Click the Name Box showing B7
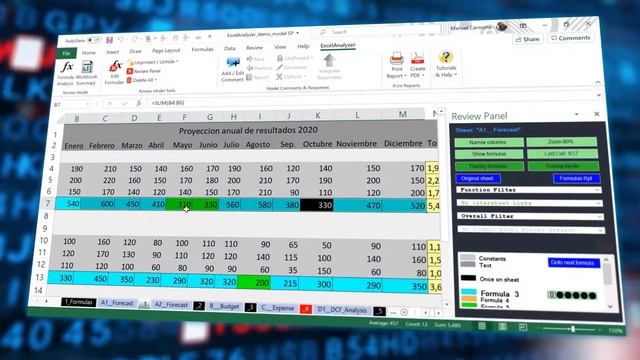 (x=71, y=104)
